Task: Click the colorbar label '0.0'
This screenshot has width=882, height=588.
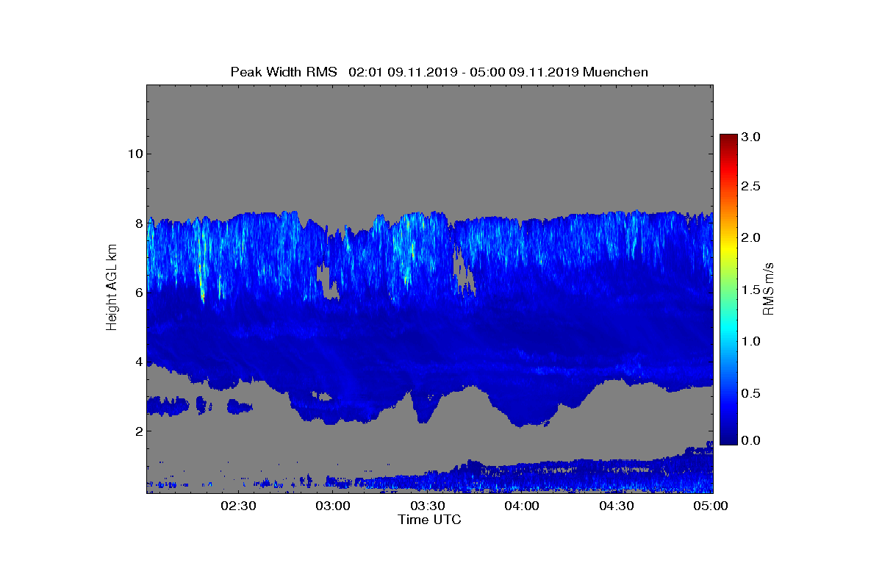Action: click(x=750, y=440)
